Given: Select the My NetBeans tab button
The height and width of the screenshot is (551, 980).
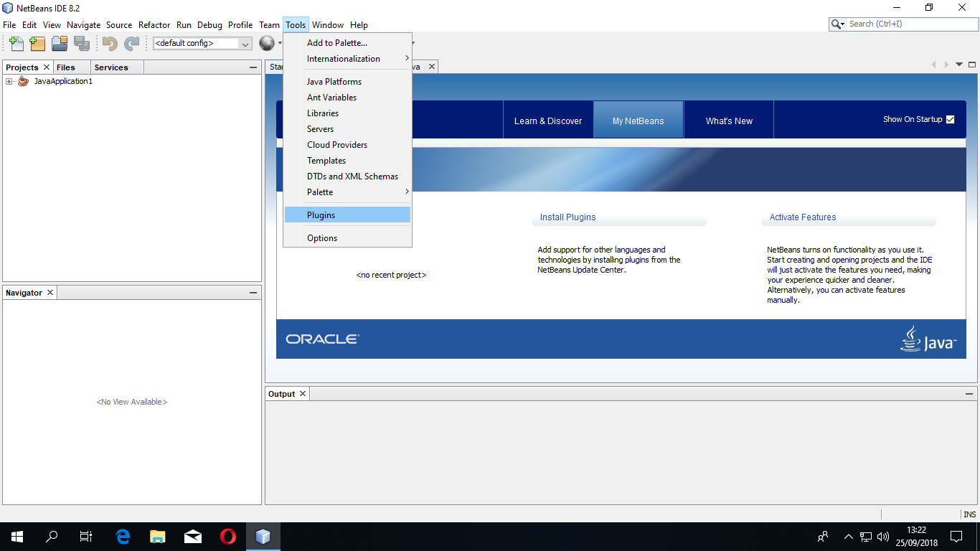Looking at the screenshot, I should [639, 121].
